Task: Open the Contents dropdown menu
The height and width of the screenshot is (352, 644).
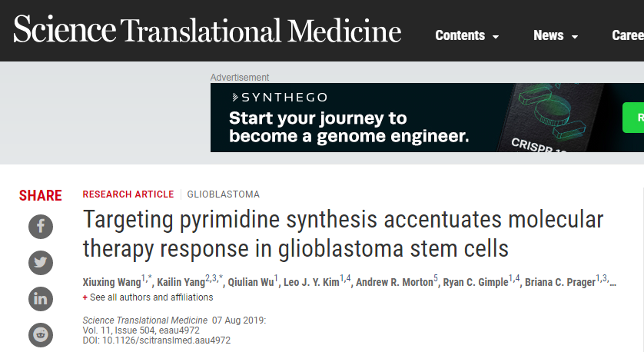Action: click(467, 35)
